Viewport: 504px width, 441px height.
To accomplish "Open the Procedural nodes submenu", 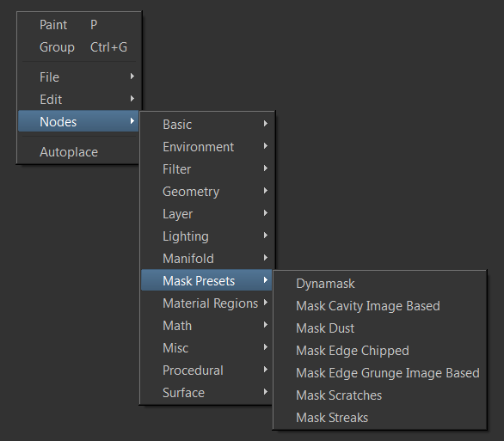I will coord(207,371).
